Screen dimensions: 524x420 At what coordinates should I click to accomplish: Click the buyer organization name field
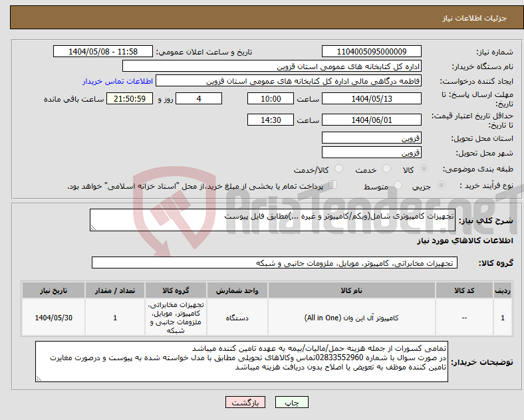272,66
